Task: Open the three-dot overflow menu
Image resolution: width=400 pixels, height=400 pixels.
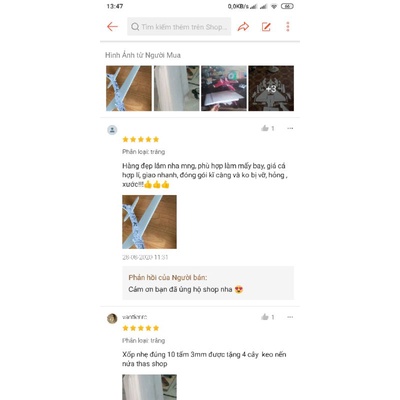Action: [288, 27]
